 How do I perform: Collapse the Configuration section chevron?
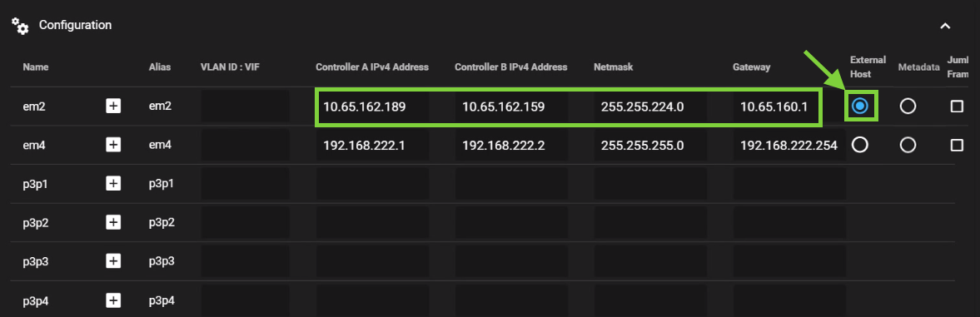point(946,26)
